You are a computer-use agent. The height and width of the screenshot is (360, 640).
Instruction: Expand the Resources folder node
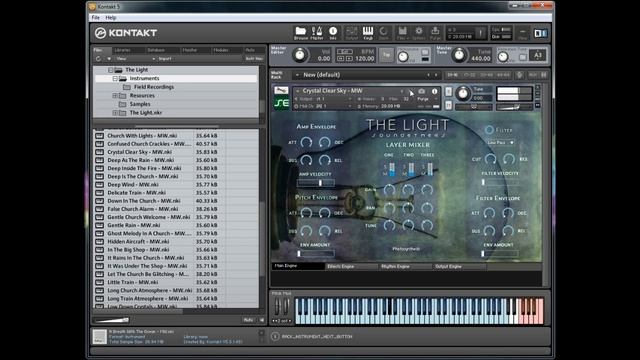tap(115, 96)
